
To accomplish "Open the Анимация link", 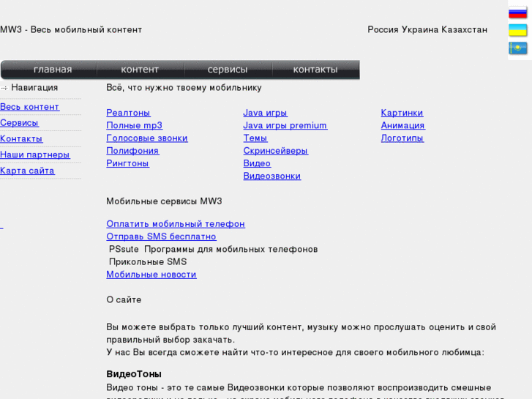I will [402, 125].
